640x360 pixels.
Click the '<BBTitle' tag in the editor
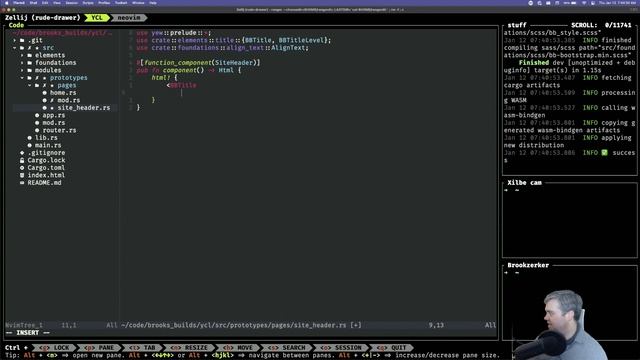[x=182, y=85]
